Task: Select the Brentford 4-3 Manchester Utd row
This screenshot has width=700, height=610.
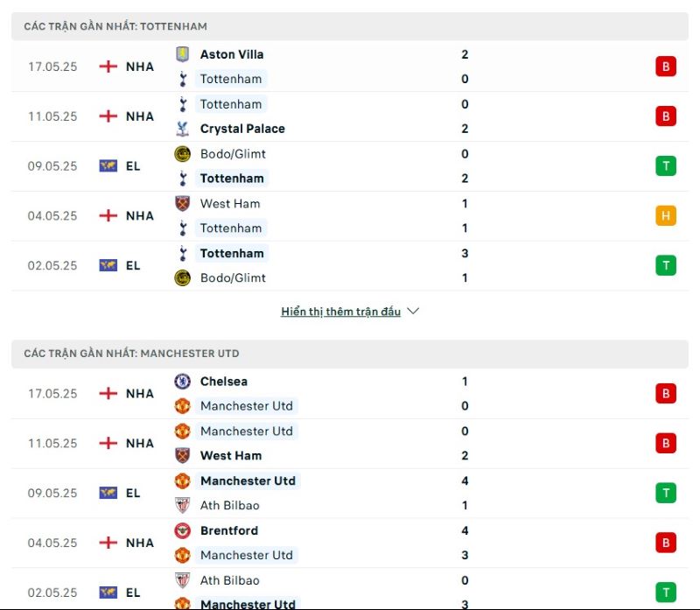Action: coord(350,543)
